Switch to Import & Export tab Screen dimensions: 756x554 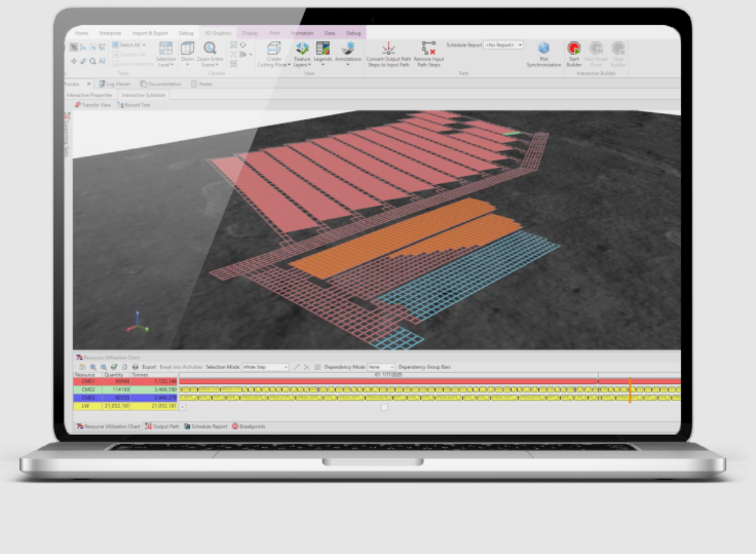click(150, 34)
